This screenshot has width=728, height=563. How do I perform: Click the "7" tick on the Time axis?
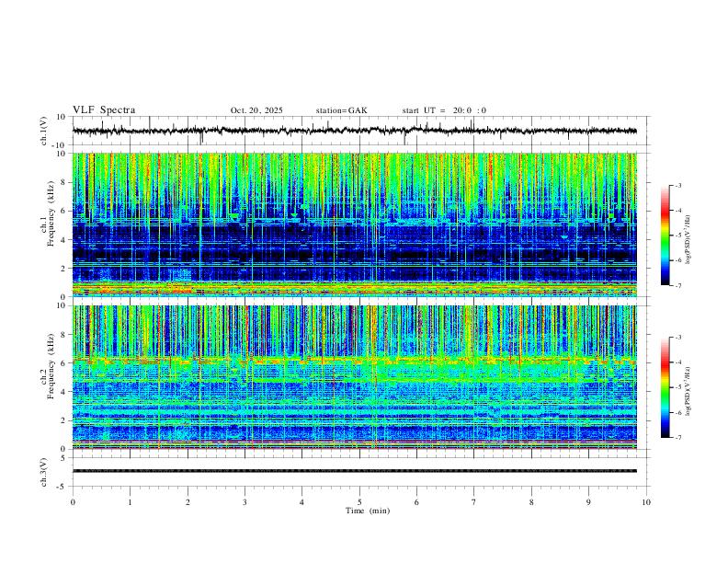click(474, 502)
